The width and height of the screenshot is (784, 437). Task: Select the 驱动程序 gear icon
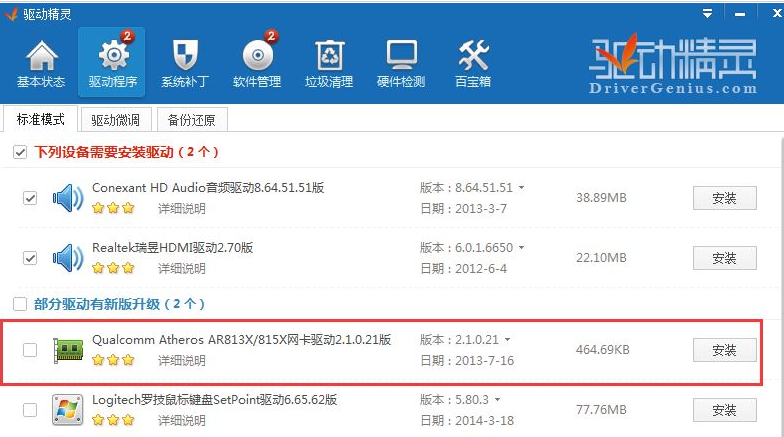point(113,54)
